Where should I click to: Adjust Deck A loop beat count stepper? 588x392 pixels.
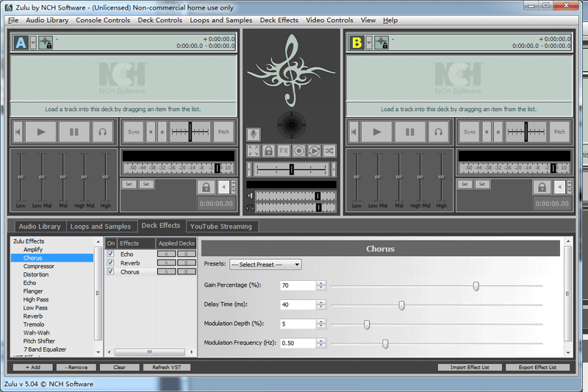(x=233, y=187)
